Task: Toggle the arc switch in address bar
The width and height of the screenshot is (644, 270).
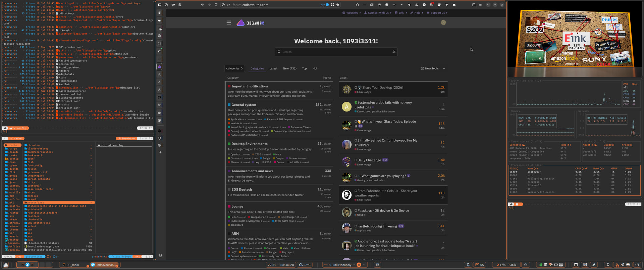Action: pyautogui.click(x=327, y=5)
